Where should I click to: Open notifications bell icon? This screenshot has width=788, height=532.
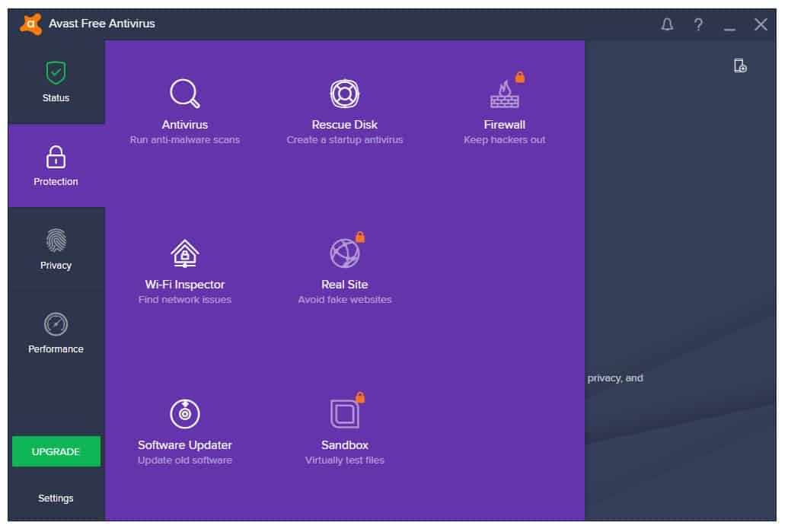point(667,24)
